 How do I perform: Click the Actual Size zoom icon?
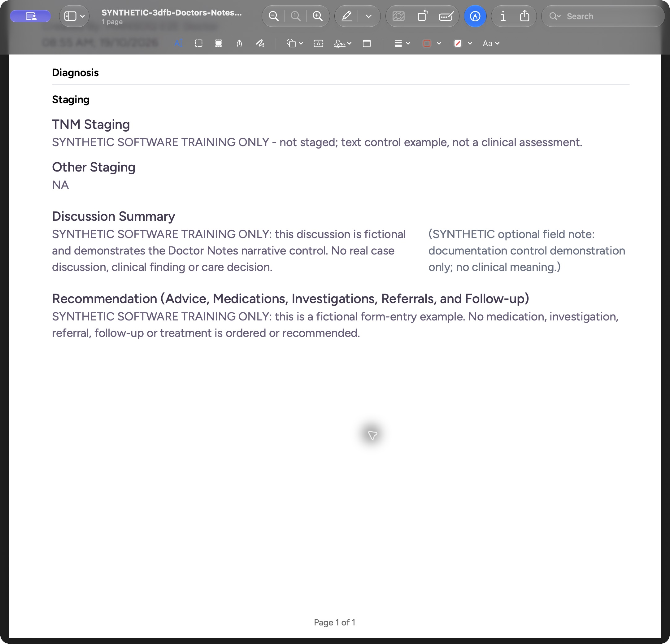(295, 16)
